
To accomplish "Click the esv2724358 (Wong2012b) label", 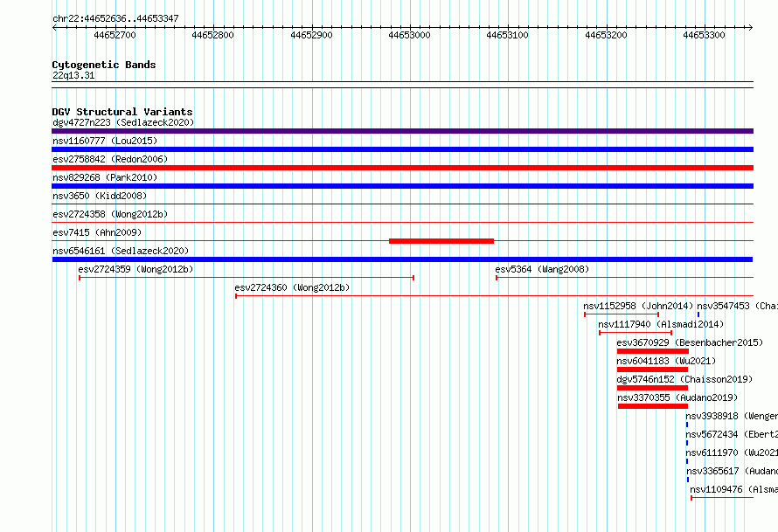I will (110, 214).
